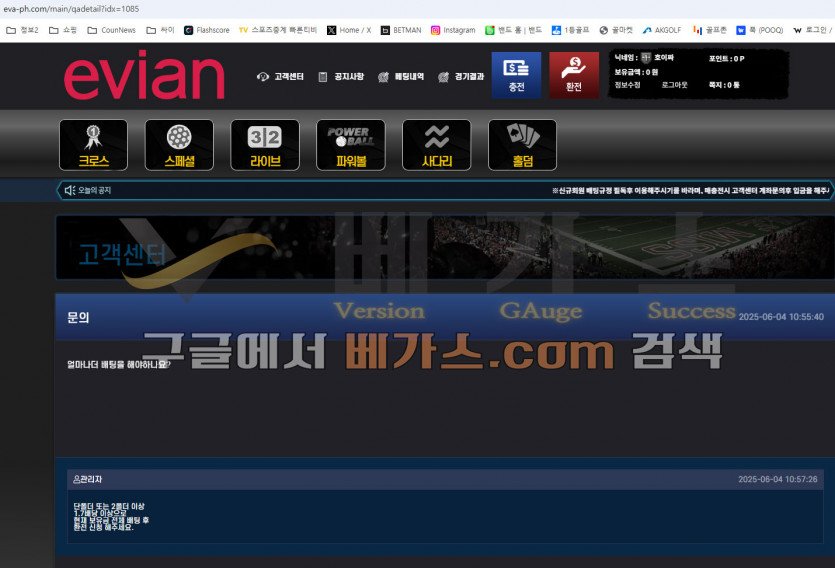This screenshot has height=568, width=835.
Task: Open the 로그인 bookmark
Action: click(812, 30)
